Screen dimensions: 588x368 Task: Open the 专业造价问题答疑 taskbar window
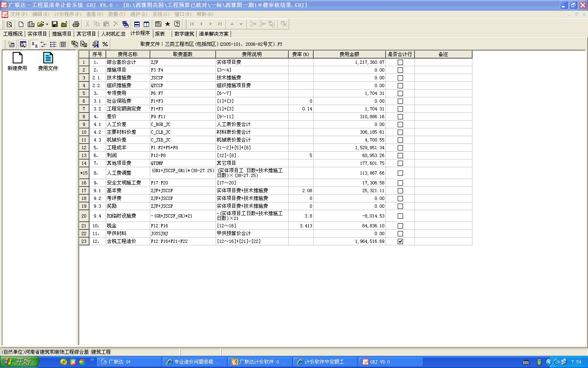195,362
